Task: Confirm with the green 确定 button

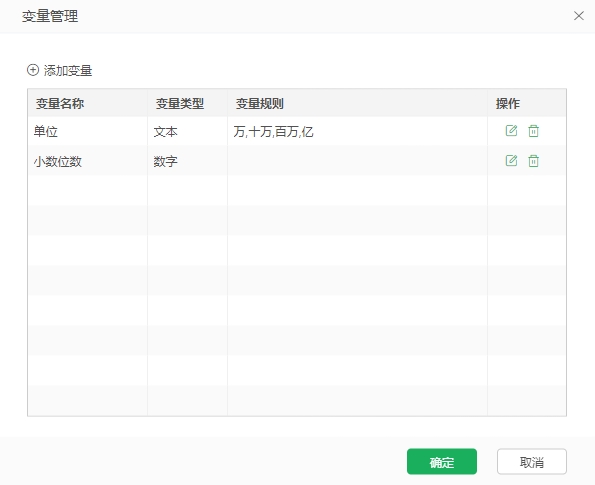Action: click(x=442, y=461)
